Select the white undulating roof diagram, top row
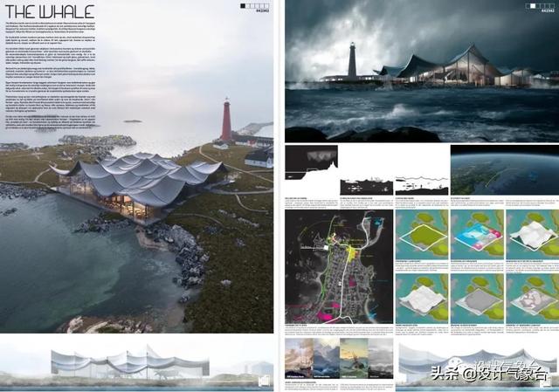Image resolution: width=559 pixels, height=392 pixels. [x=530, y=233]
